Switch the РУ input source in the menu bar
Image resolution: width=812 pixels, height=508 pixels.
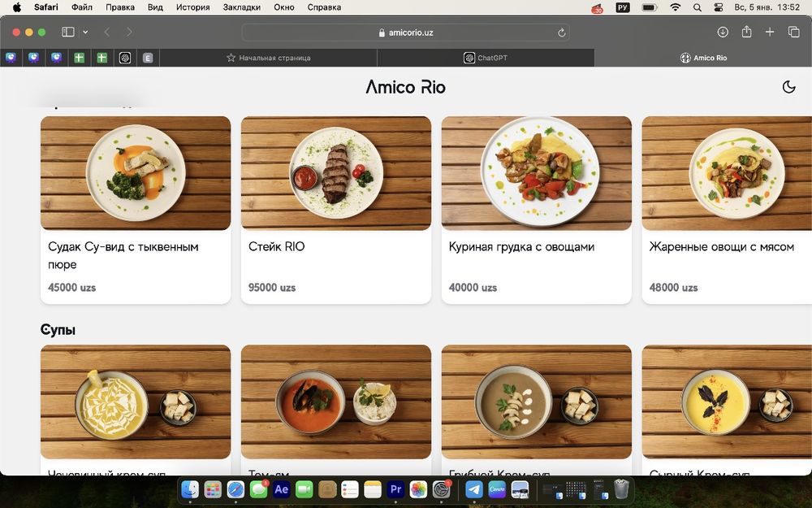coord(623,7)
